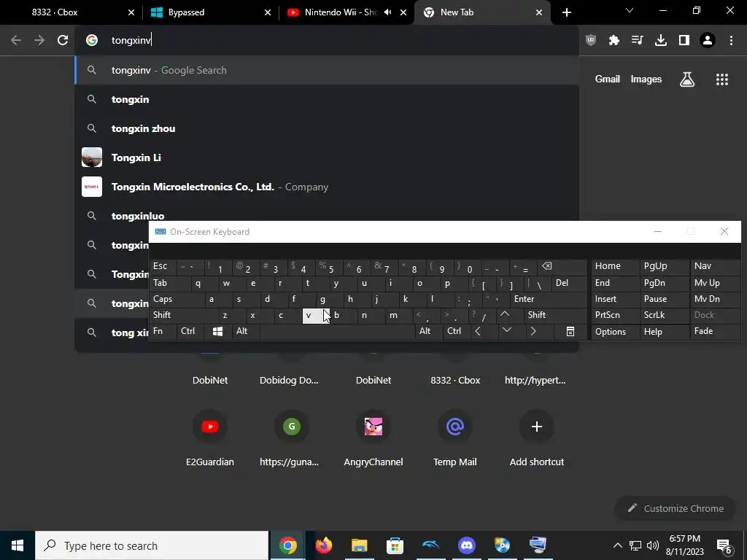Click Fade on On-Screen Keyboard
Viewport: 747px width, 560px height.
tap(716, 332)
